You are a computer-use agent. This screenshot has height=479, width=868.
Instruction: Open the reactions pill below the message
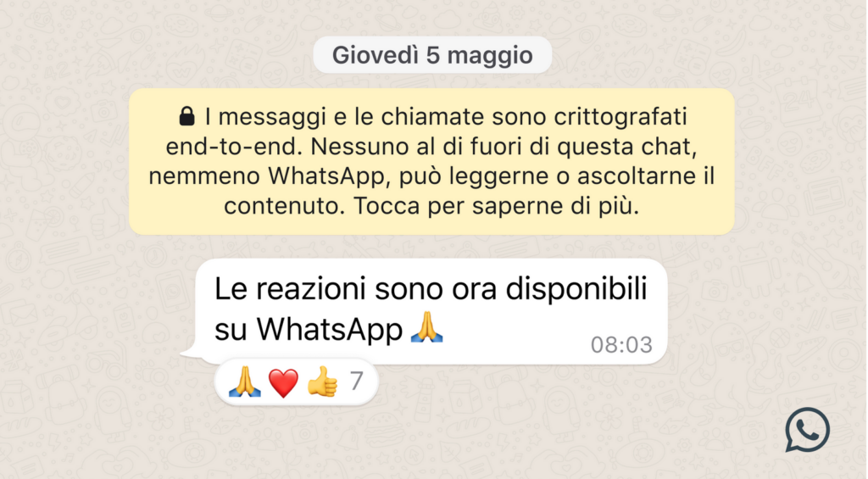tap(296, 382)
